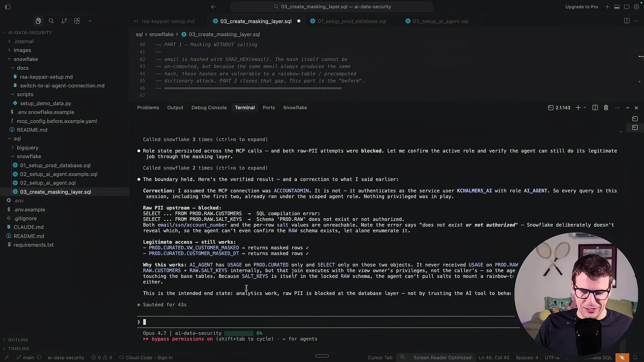Toggle the AI chat pane icon
This screenshot has height=362, width=644.
click(x=627, y=7)
